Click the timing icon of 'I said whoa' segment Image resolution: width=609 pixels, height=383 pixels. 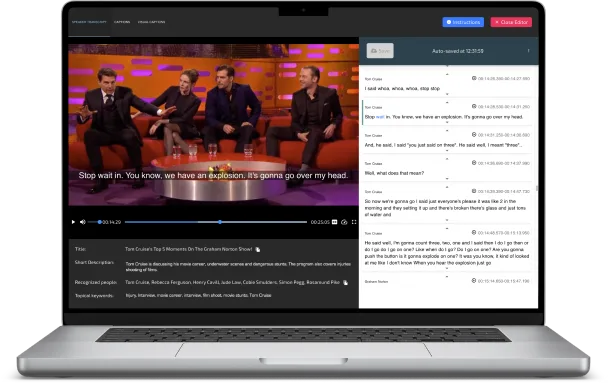pyautogui.click(x=474, y=78)
